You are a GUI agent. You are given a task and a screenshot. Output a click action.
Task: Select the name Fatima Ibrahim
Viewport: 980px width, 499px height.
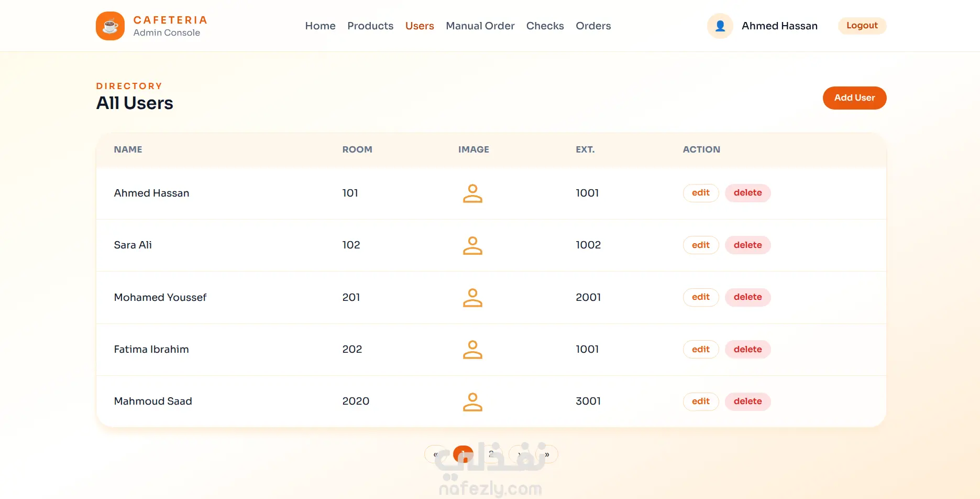[151, 349]
